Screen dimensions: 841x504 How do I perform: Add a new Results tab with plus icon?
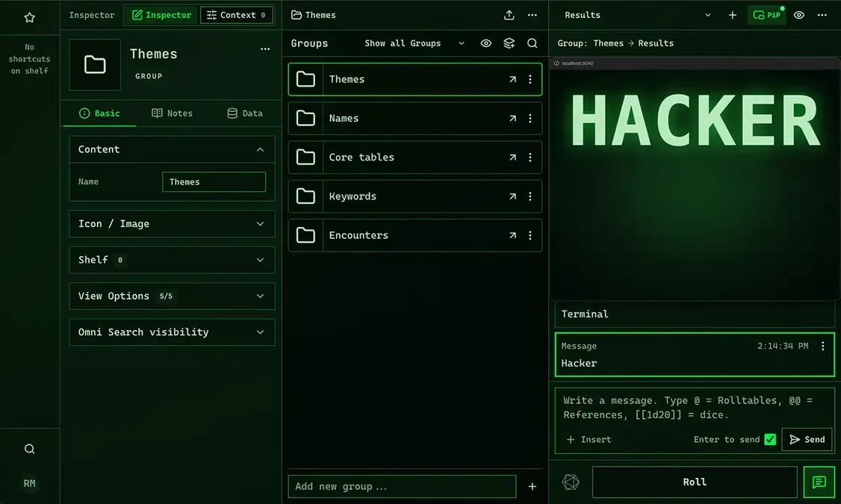pyautogui.click(x=732, y=15)
